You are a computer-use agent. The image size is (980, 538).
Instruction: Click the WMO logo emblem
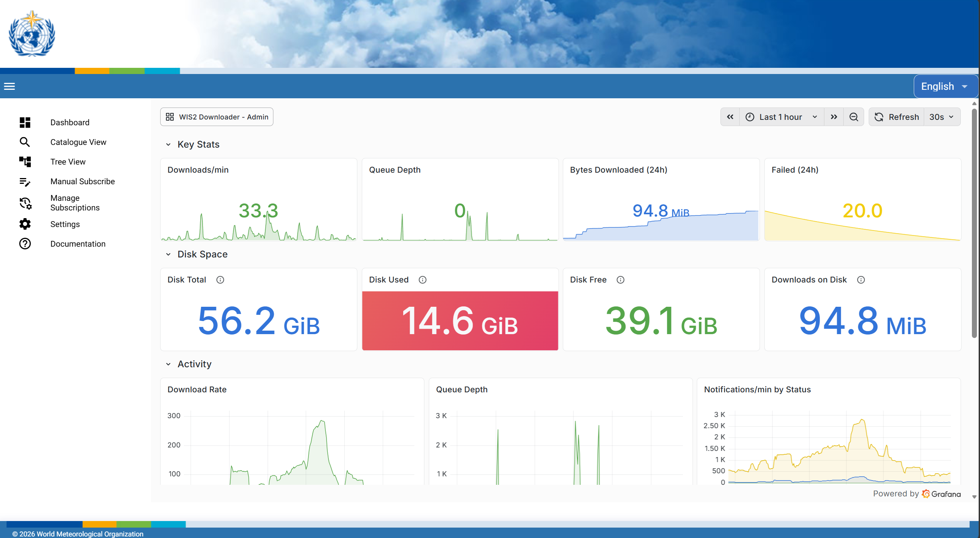pos(32,34)
